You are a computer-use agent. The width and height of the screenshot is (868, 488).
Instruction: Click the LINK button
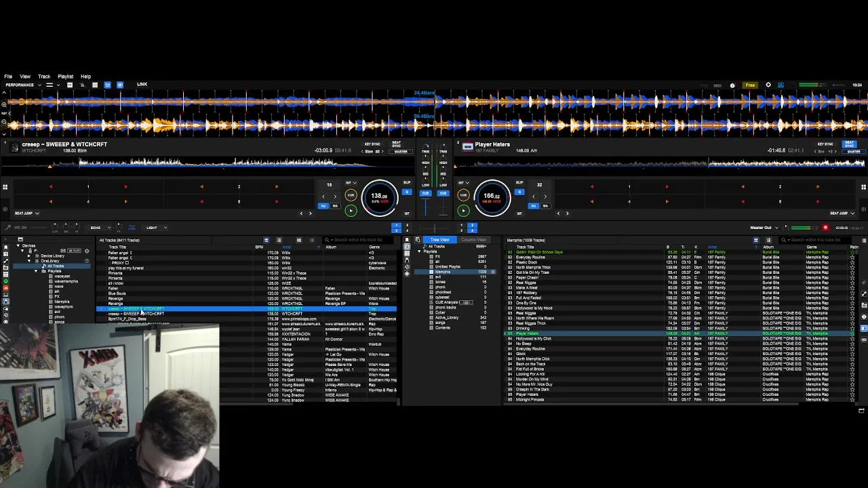(x=142, y=85)
